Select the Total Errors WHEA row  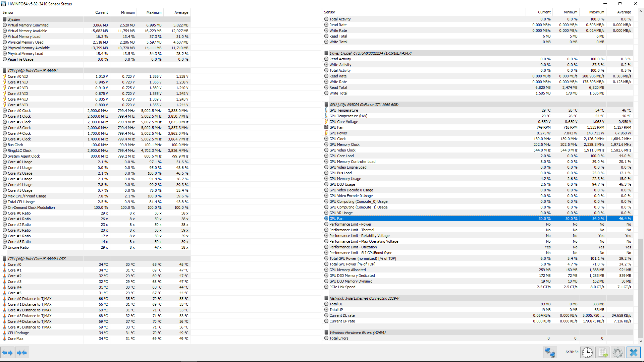tap(339, 338)
